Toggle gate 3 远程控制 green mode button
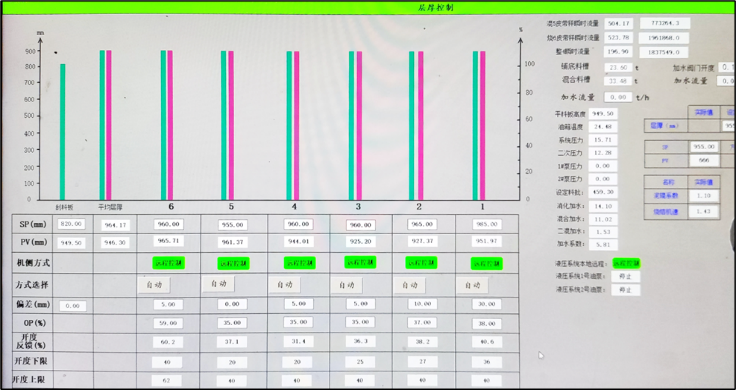Image resolution: width=736 pixels, height=390 pixels. 360,262
